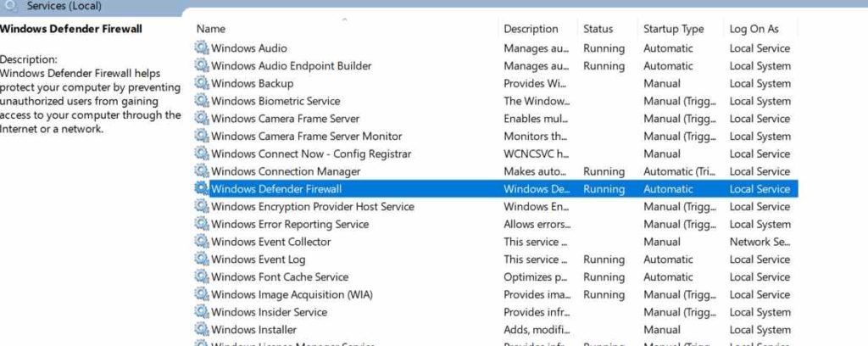Select the Windows Error Reporting Service name

coord(290,224)
